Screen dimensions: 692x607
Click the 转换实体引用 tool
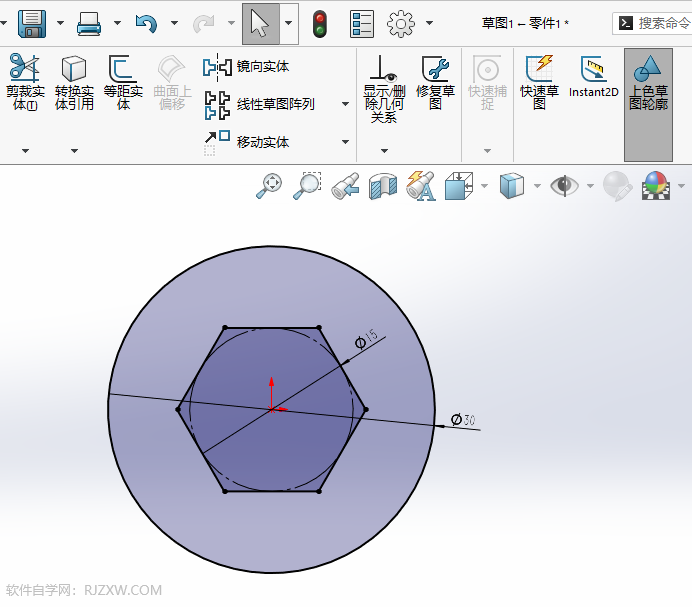pyautogui.click(x=74, y=82)
